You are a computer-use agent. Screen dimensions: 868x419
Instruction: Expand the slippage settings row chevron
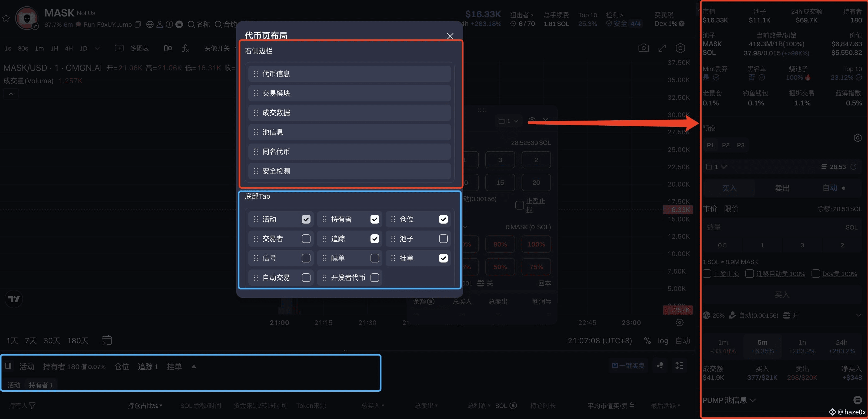(858, 315)
